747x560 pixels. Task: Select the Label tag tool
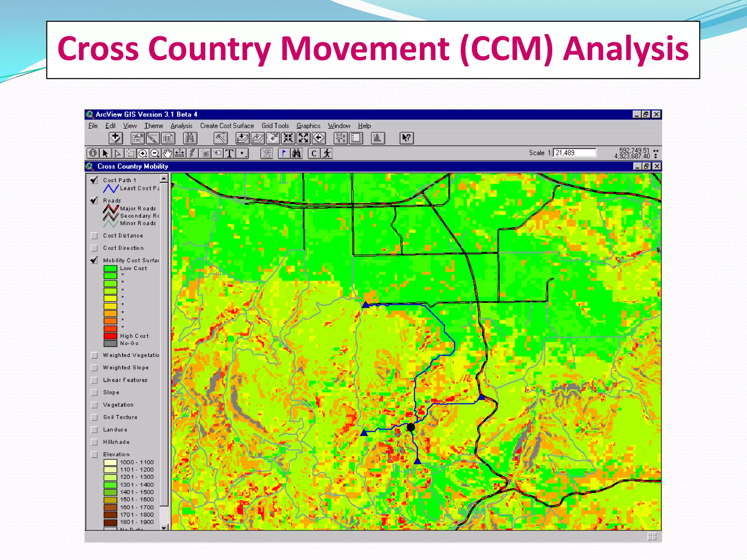tap(218, 153)
